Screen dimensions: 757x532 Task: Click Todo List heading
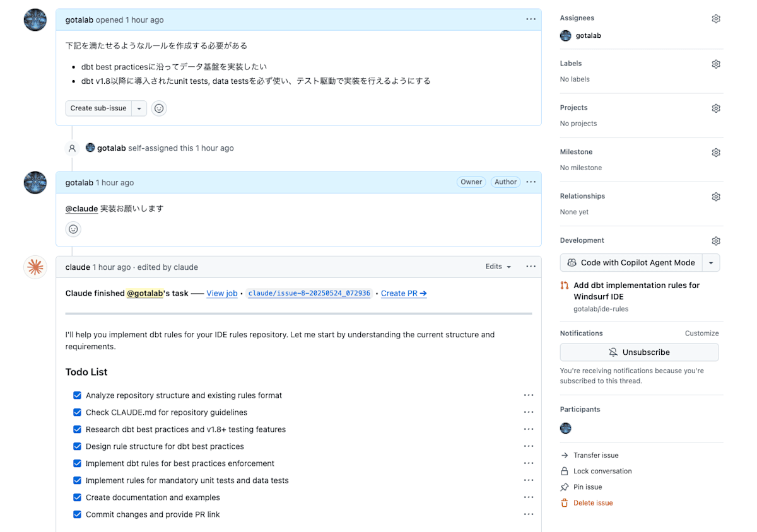86,372
